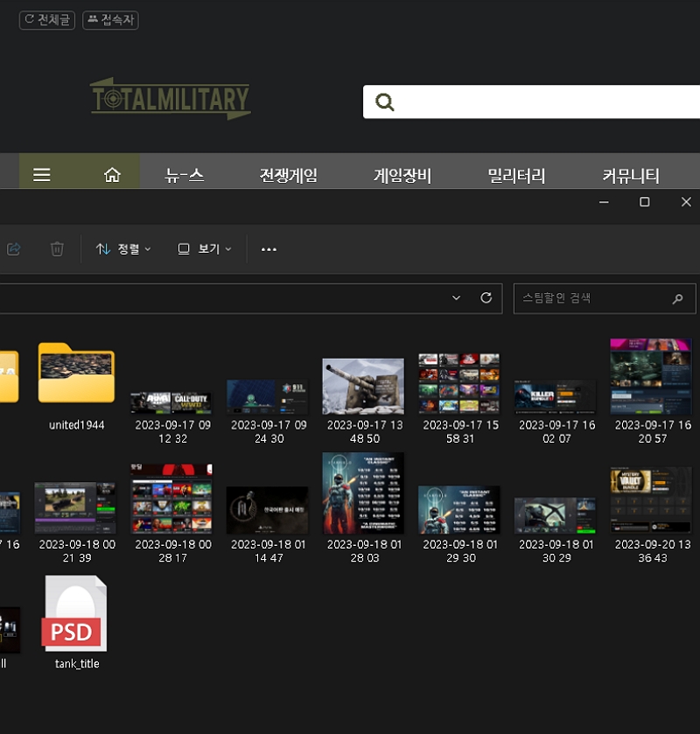The image size is (700, 734).
Task: Expand the address bar history chevron
Action: pos(456,297)
